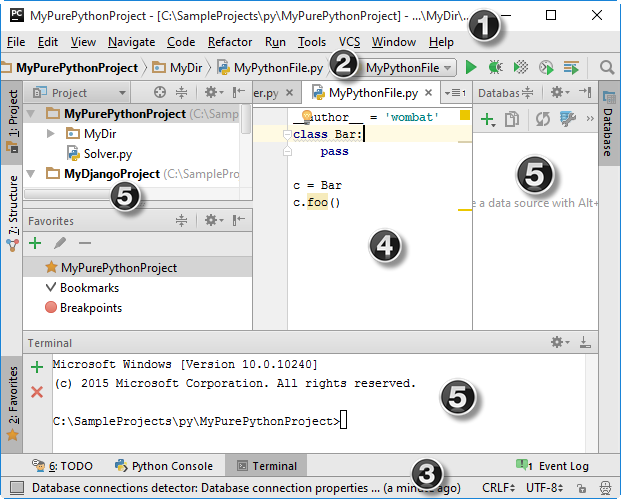Open the Refactor menu
This screenshot has height=499, width=621.
[x=230, y=42]
